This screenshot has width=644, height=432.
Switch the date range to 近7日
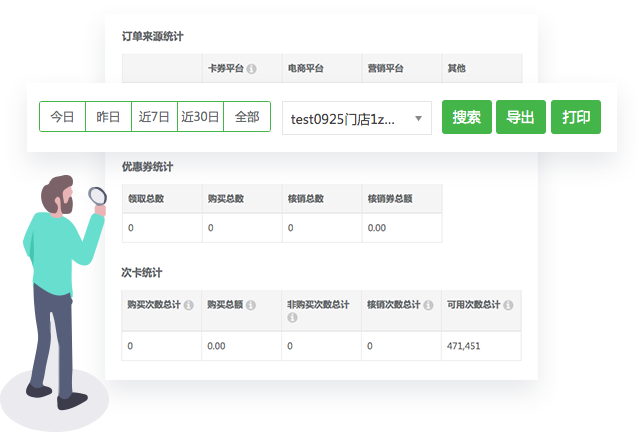154,117
